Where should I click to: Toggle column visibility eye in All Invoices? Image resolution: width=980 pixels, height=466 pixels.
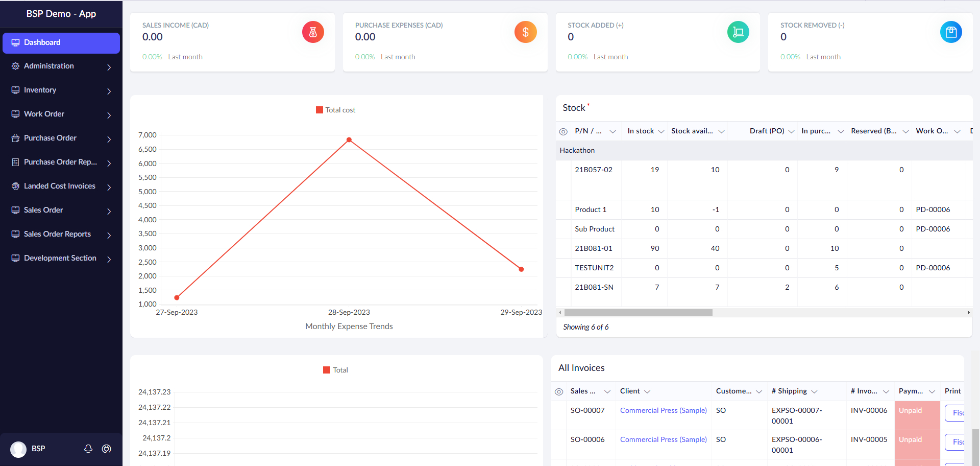tap(559, 391)
